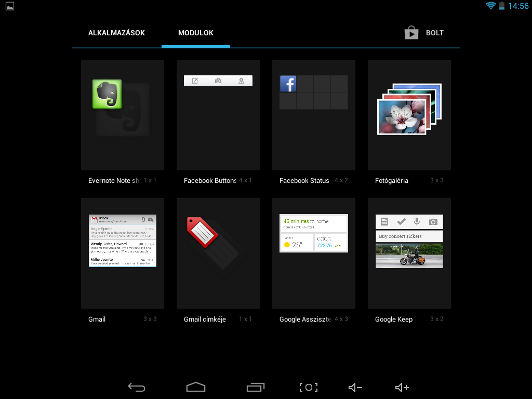
Task: Tap the Google Keep widget label
Action: tap(394, 320)
